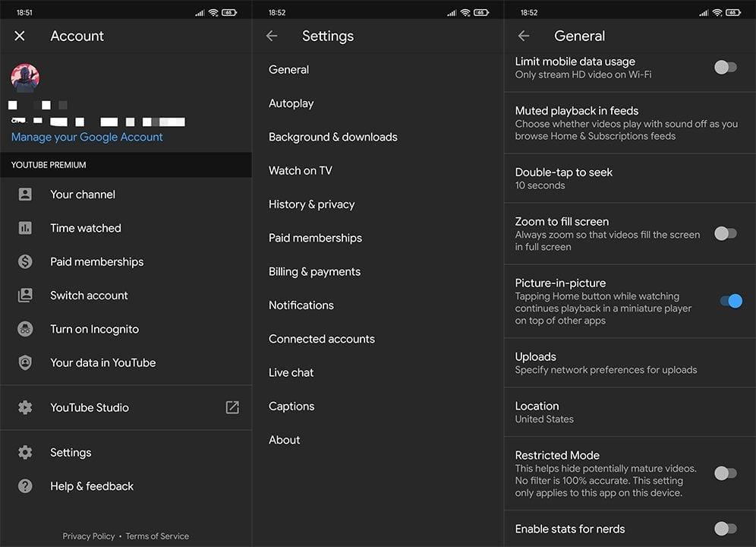Tap the Your data in YouTube shield icon
Screen dimensions: 756x547
25,362
